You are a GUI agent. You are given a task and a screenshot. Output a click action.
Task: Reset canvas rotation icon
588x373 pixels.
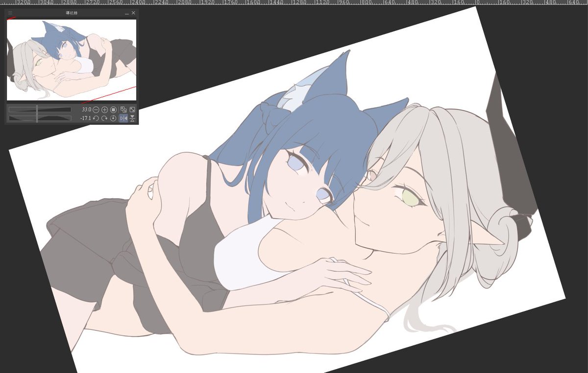[113, 118]
